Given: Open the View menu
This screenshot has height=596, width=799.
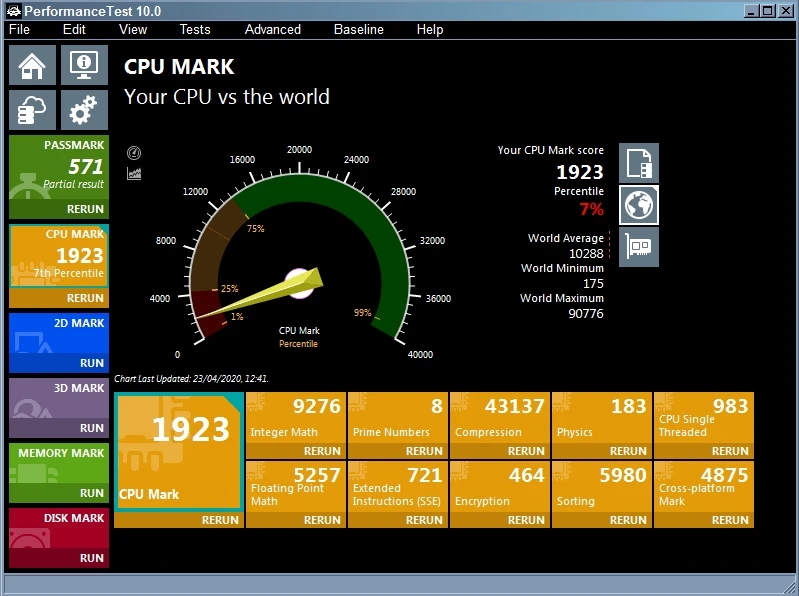Looking at the screenshot, I should pos(133,30).
